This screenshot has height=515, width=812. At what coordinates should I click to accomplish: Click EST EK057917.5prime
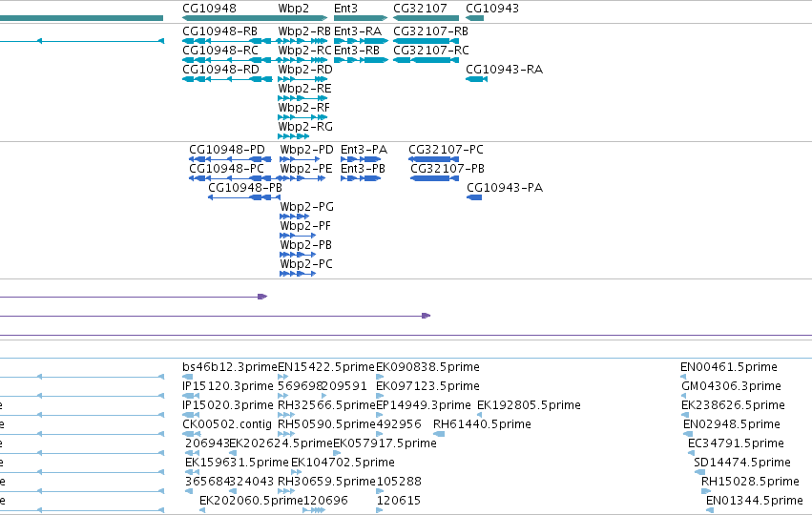[385, 443]
